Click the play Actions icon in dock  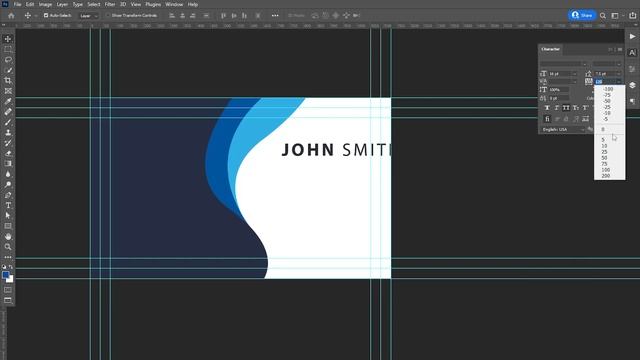632,36
